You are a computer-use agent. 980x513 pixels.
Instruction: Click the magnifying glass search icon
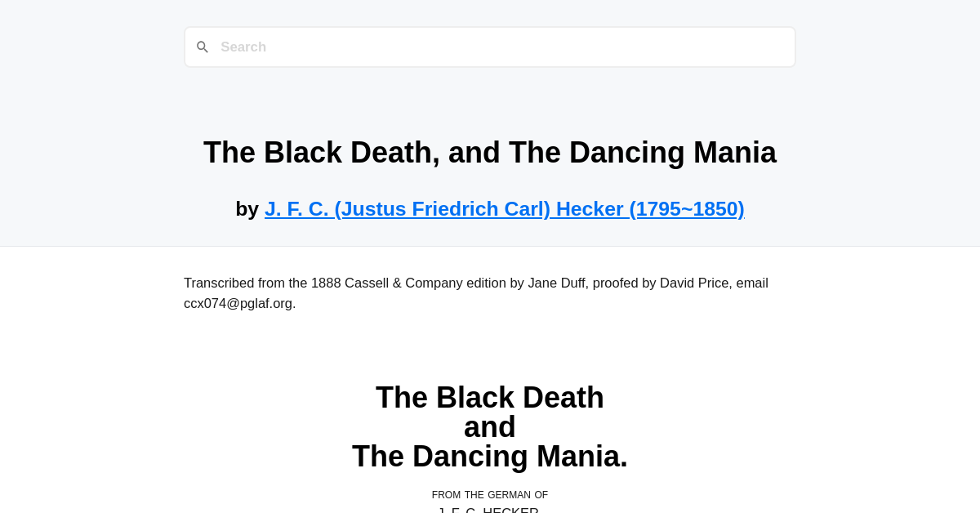203,47
